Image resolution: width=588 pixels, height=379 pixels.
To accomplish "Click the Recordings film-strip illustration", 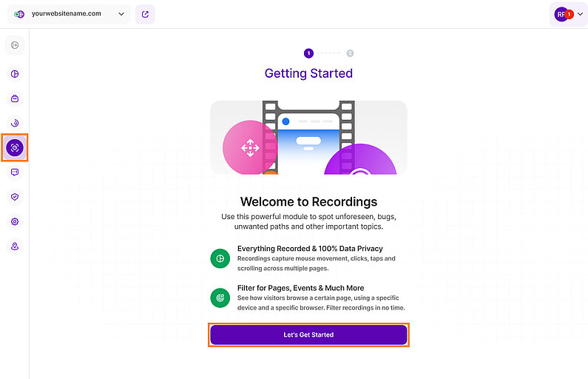I will click(308, 138).
